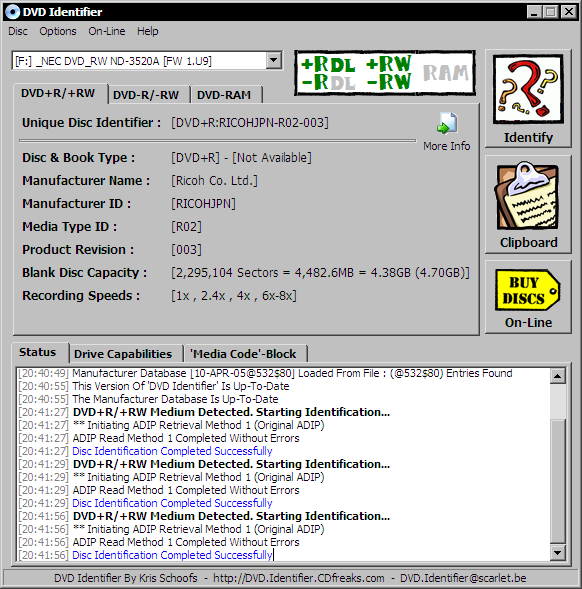
Task: Click the 'Clipboard' label below the clipboard image
Action: (528, 242)
